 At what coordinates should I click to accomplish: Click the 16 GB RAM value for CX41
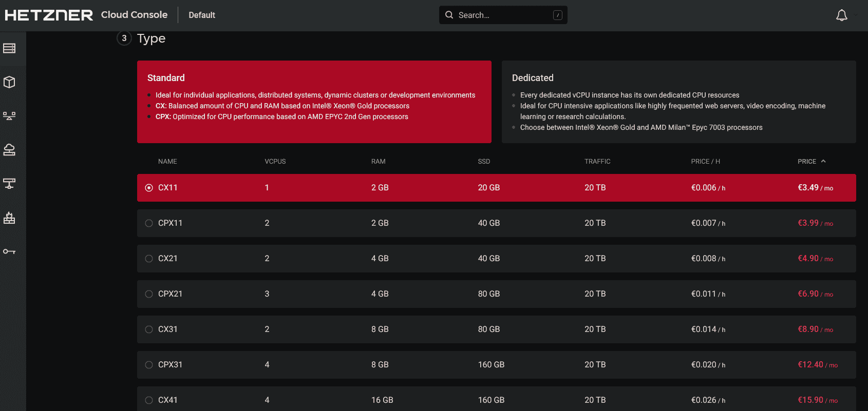(x=382, y=400)
